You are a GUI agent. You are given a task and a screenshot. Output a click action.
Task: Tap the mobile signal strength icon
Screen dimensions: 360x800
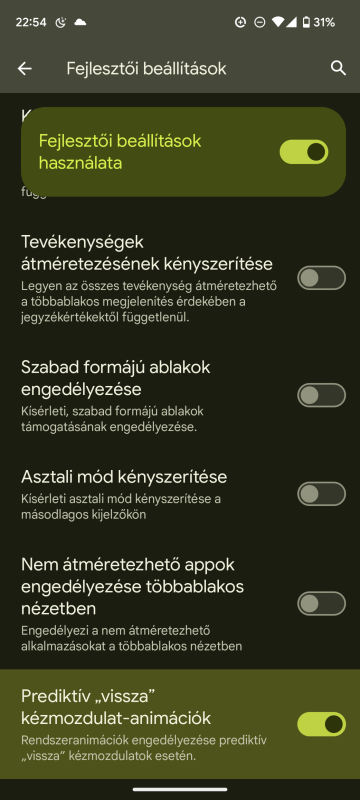point(291,22)
